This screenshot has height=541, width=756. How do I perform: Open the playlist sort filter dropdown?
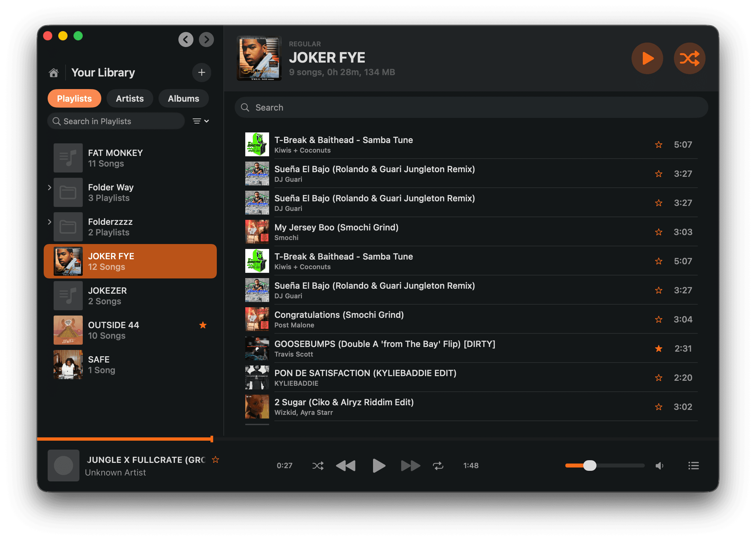(x=200, y=121)
